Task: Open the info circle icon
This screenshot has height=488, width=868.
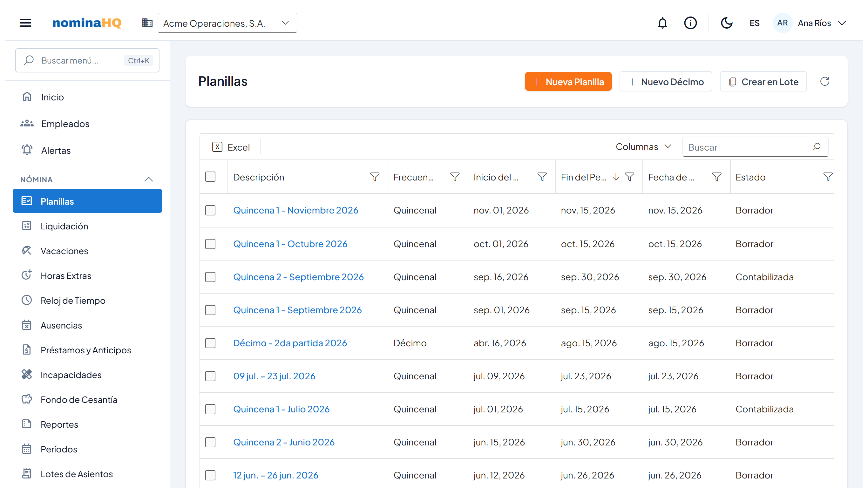Action: pyautogui.click(x=690, y=23)
